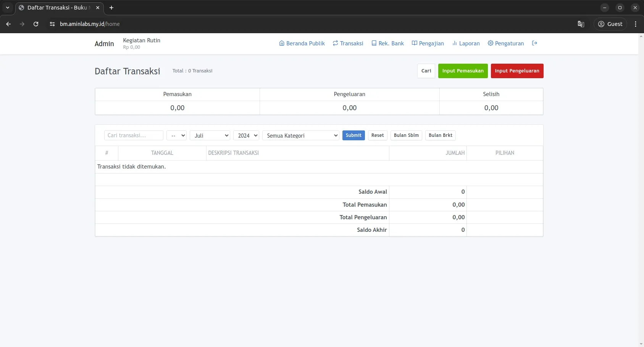Click the 'Transaksi tidak ditemukan.' message
Viewport: 644px width, 347px height.
(x=131, y=167)
